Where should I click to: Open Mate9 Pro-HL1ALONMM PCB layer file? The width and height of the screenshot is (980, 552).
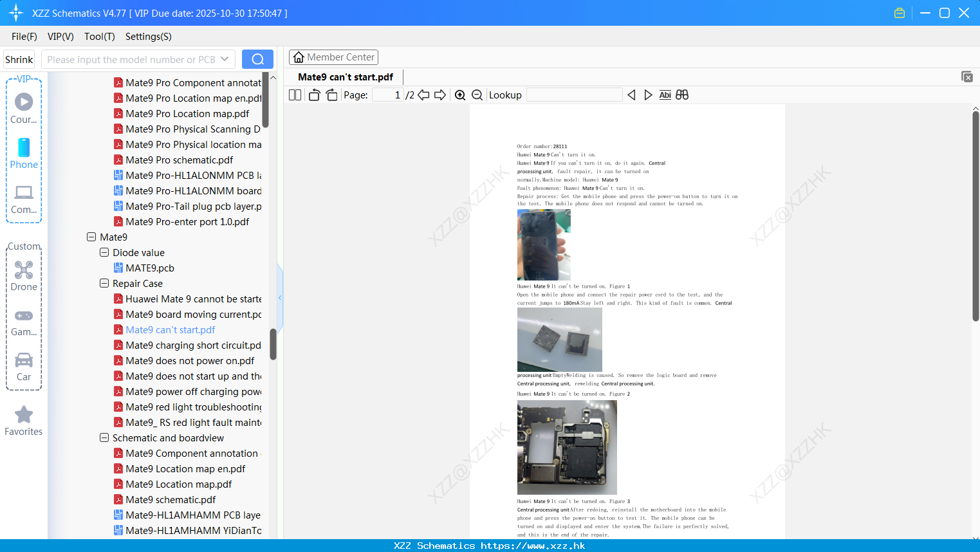coord(187,175)
